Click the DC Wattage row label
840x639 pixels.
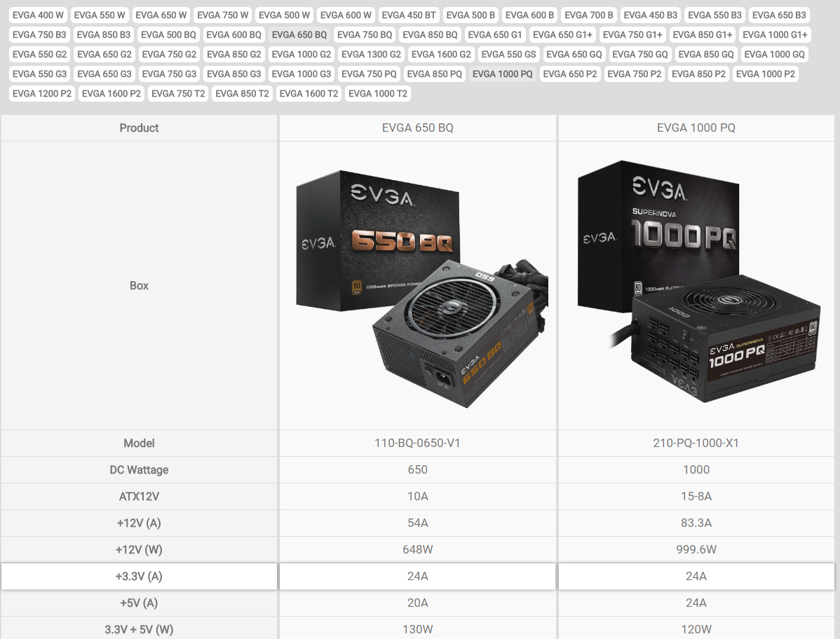tap(139, 469)
